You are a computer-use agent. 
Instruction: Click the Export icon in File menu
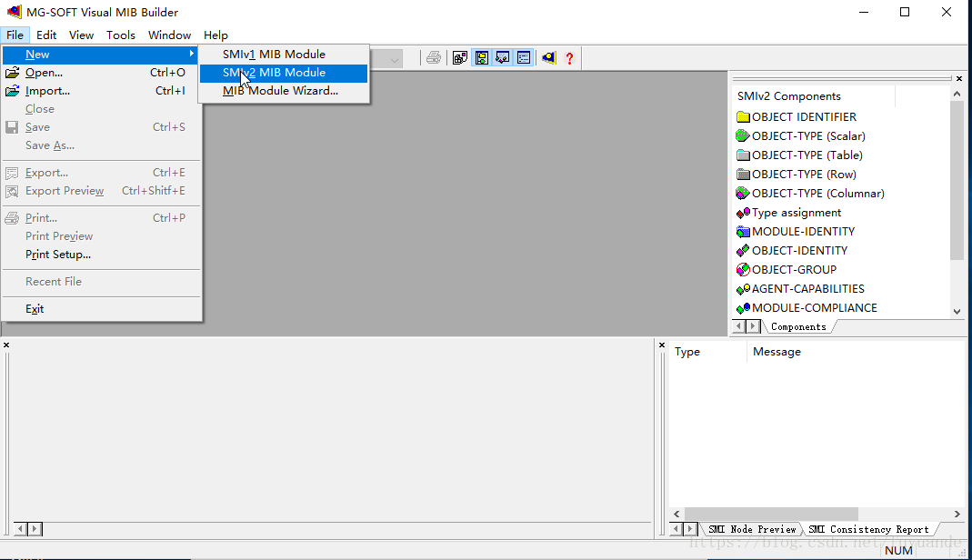pos(12,173)
